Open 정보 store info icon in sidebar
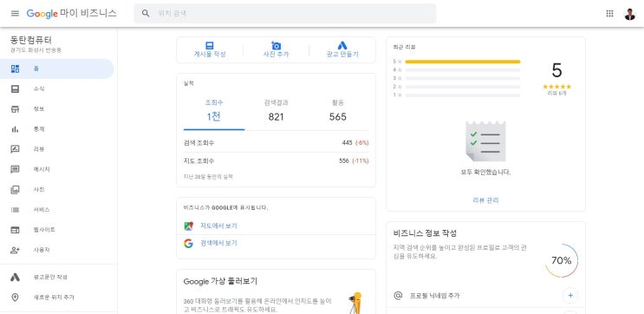Viewport: 644px width, 314px height. (15, 109)
